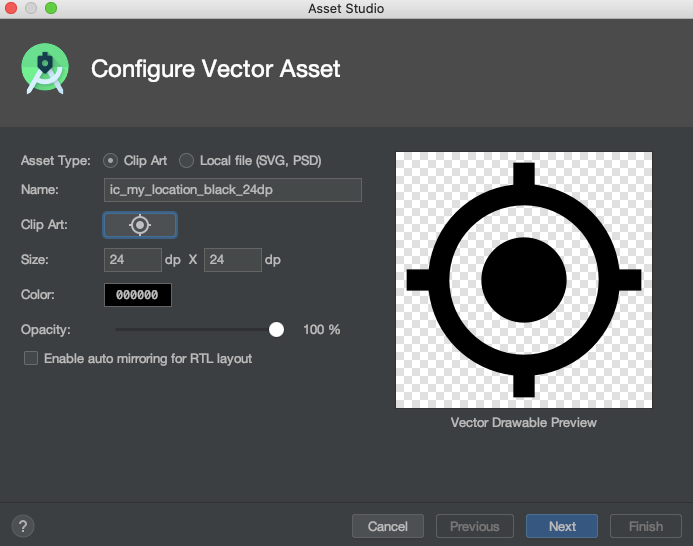Click the height size field
Viewport: 693px width, 546px height.
[x=232, y=260]
